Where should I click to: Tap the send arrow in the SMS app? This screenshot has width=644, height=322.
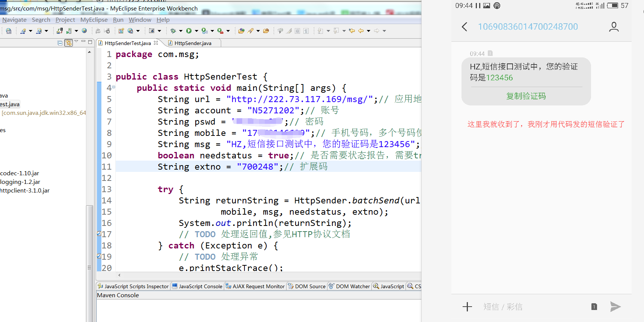pos(615,307)
